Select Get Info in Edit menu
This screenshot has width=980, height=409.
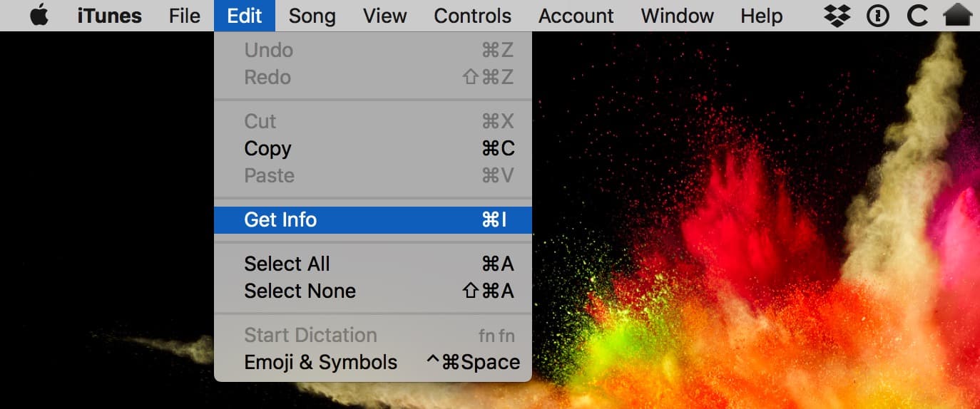[280, 219]
